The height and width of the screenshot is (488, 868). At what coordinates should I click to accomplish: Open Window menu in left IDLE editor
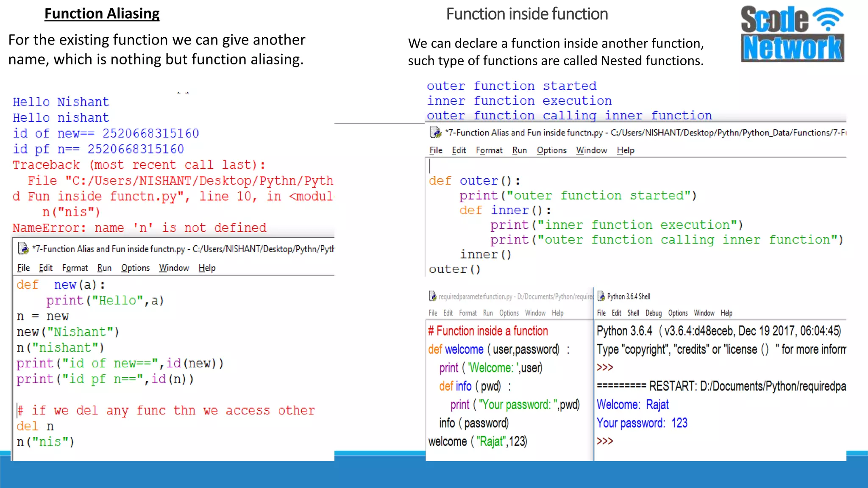pyautogui.click(x=174, y=268)
